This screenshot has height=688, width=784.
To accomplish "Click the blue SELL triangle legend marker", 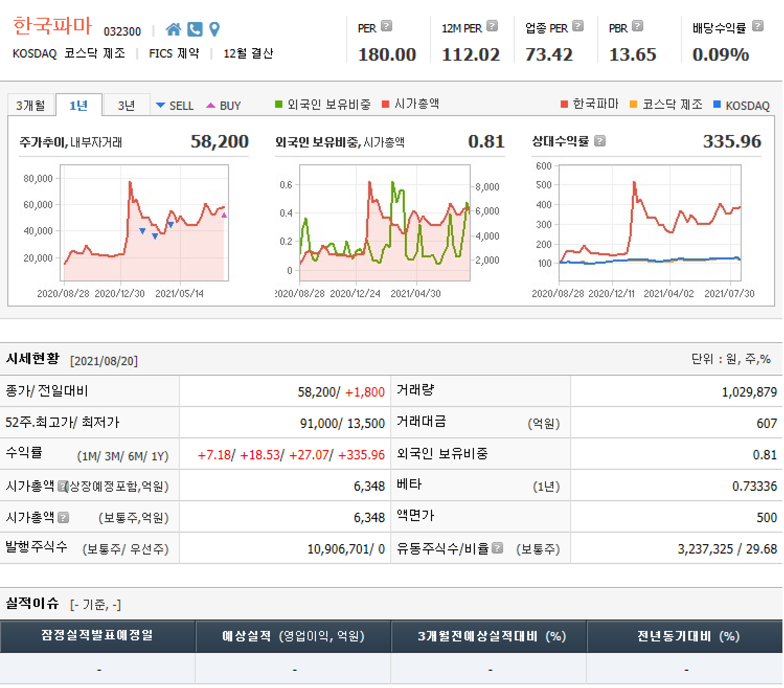I will pyautogui.click(x=161, y=105).
